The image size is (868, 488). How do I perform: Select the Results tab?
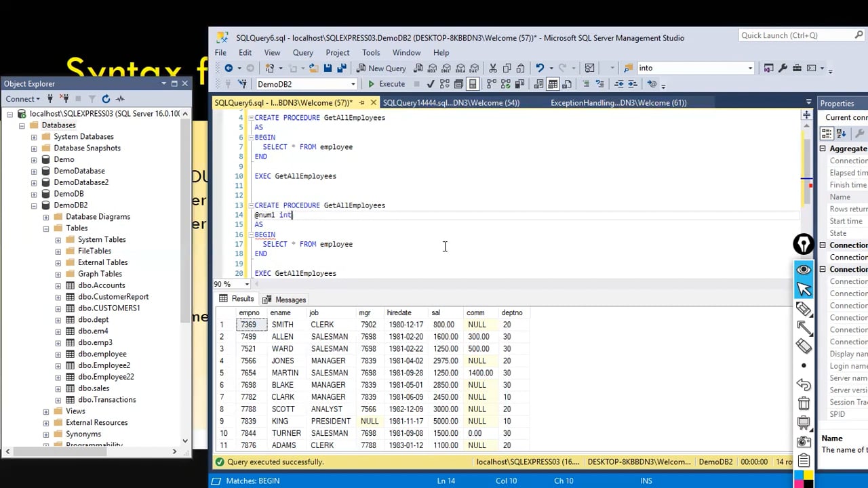pos(236,299)
